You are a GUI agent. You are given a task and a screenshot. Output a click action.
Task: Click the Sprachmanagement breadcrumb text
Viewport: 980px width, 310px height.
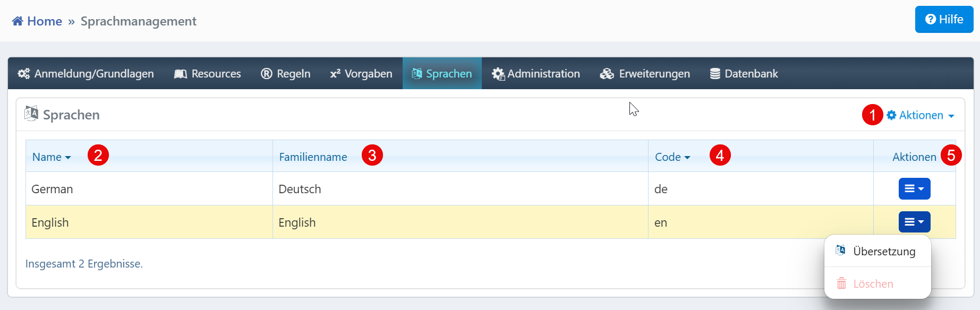click(x=138, y=21)
